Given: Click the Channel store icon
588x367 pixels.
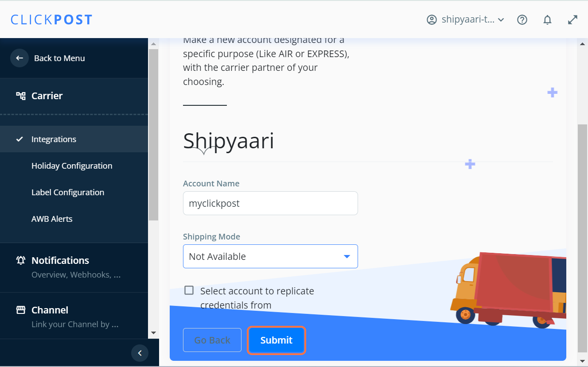Looking at the screenshot, I should [21, 310].
